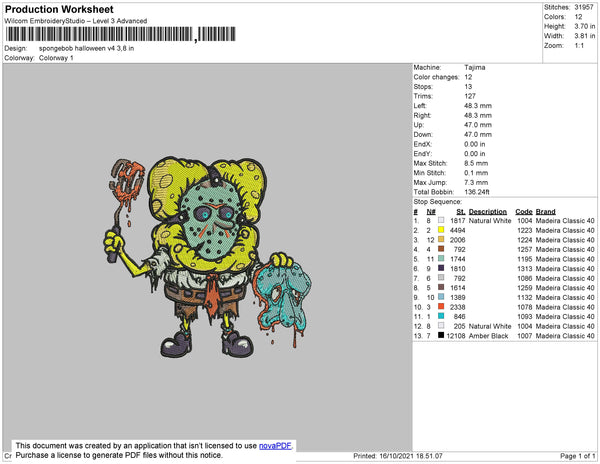
Task: Click the 'Amber Black' description
Action: 488,336
